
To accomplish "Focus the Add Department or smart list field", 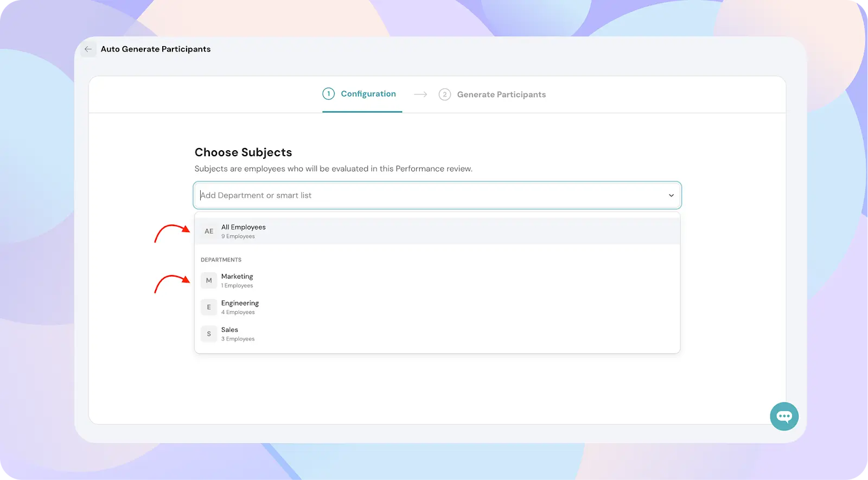I will (x=429, y=195).
